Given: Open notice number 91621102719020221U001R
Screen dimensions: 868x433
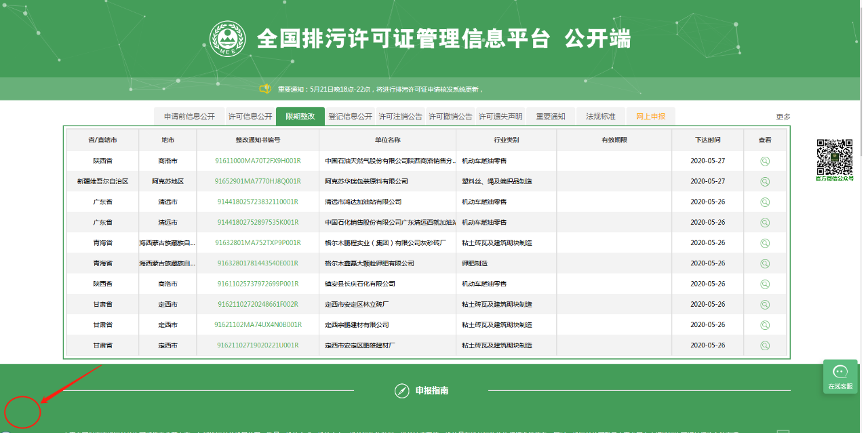Looking at the screenshot, I should 258,345.
